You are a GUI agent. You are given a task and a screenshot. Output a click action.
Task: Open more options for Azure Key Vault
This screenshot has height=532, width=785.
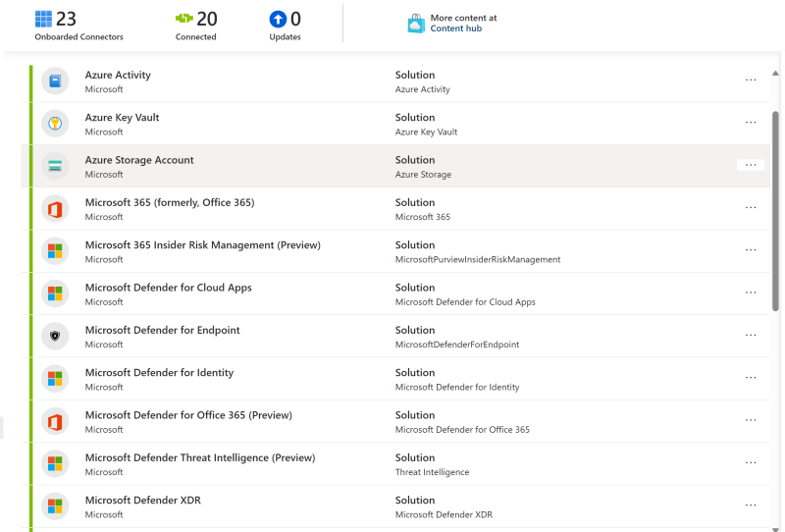tap(751, 123)
